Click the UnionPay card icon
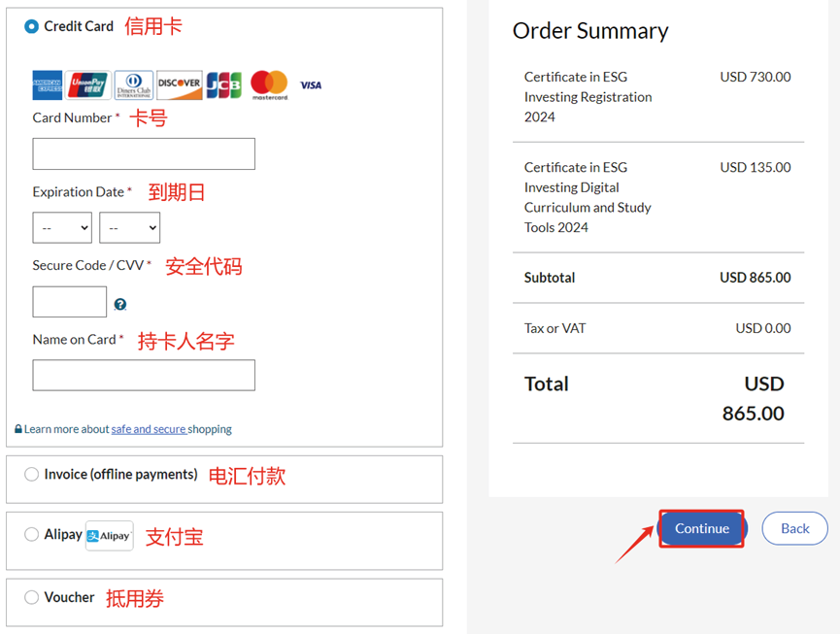The image size is (840, 634). (90, 84)
